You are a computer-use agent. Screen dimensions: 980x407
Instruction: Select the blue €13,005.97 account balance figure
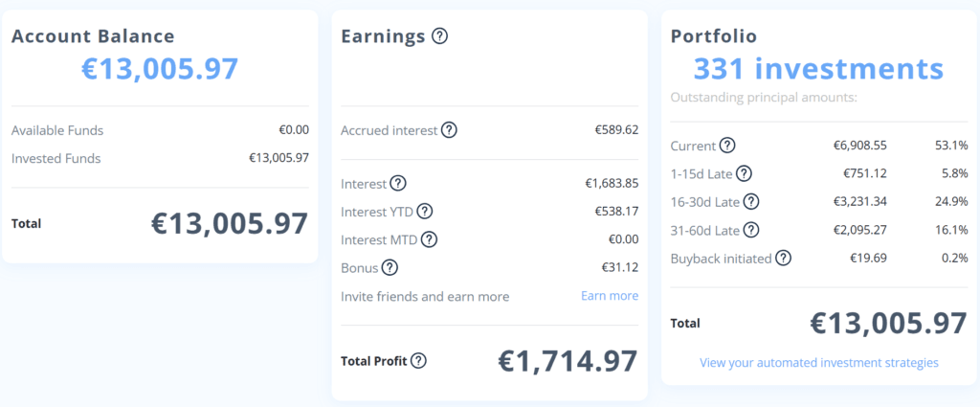point(160,69)
